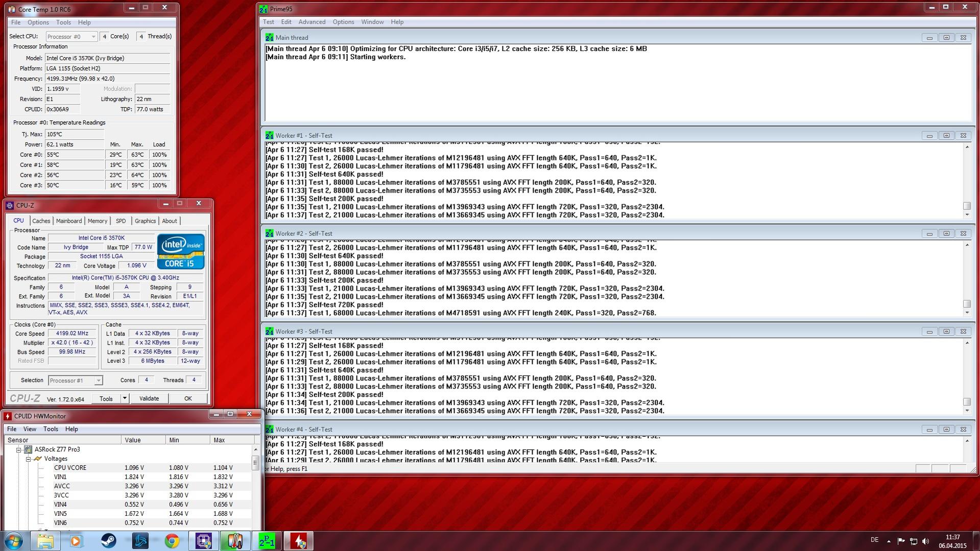The image size is (980, 551).
Task: Show hidden tray icons arrow
Action: [889, 541]
